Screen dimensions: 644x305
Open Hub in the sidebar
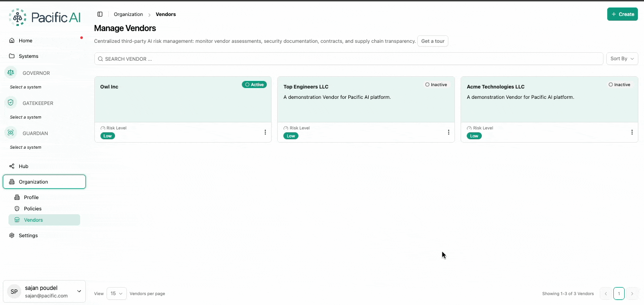point(44,166)
